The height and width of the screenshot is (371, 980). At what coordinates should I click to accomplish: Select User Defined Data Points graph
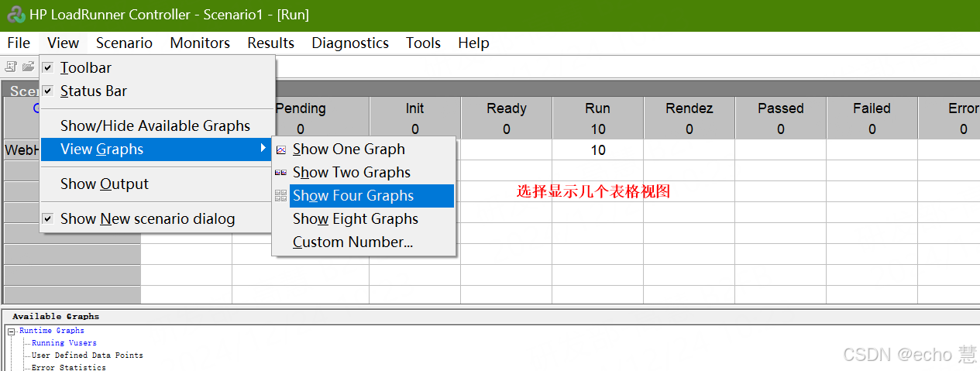point(88,356)
